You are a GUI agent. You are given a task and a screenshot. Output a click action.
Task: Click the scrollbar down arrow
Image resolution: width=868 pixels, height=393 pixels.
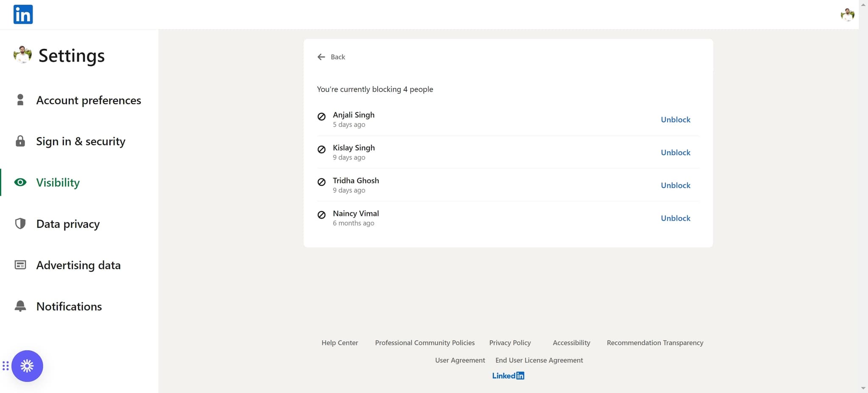[x=863, y=388]
